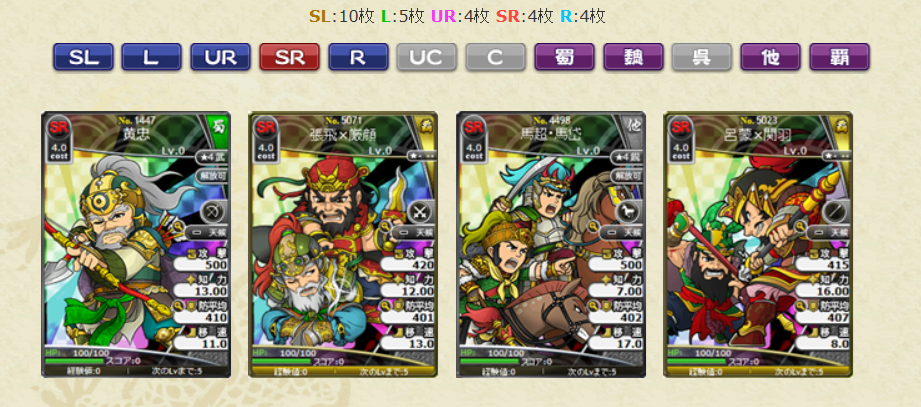Enable the grey 呉 faction filter
Image resolution: width=921 pixels, height=407 pixels.
coord(702,57)
